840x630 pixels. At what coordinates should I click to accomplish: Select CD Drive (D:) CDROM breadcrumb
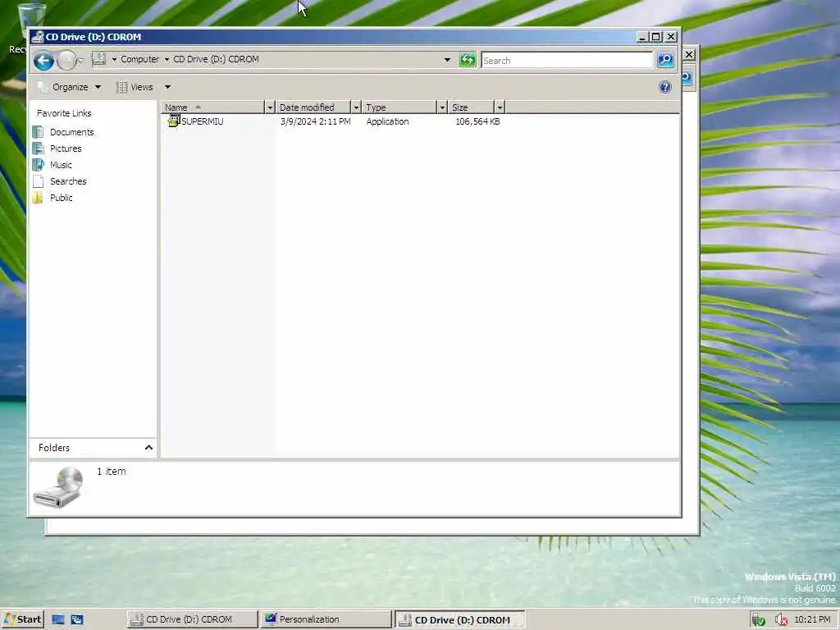click(216, 59)
